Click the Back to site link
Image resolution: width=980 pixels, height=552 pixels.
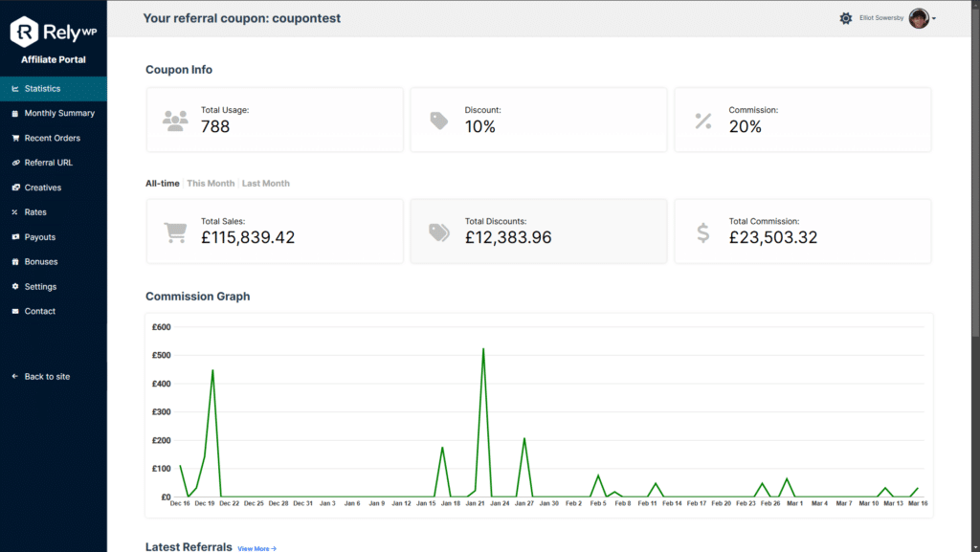tap(47, 377)
